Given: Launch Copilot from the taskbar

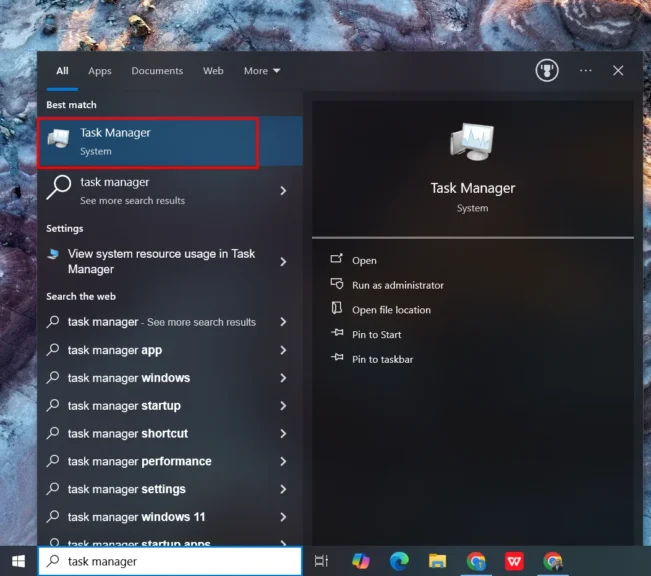Looking at the screenshot, I should tap(361, 561).
